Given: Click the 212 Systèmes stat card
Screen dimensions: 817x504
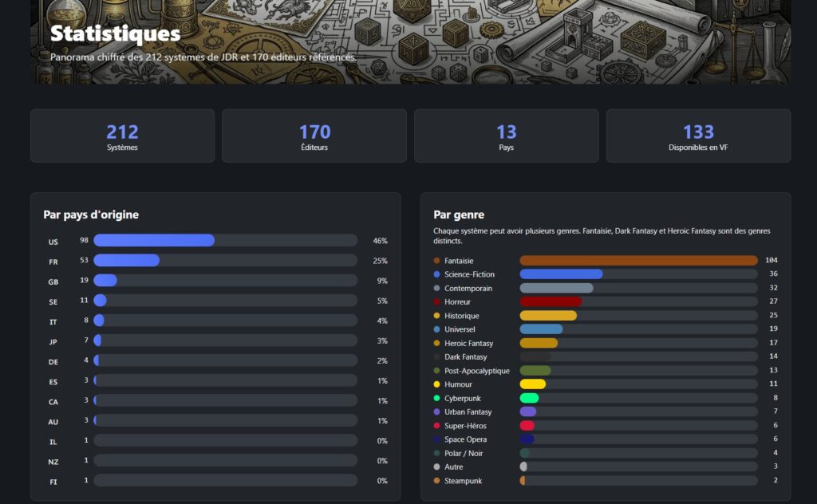Looking at the screenshot, I should 122,136.
